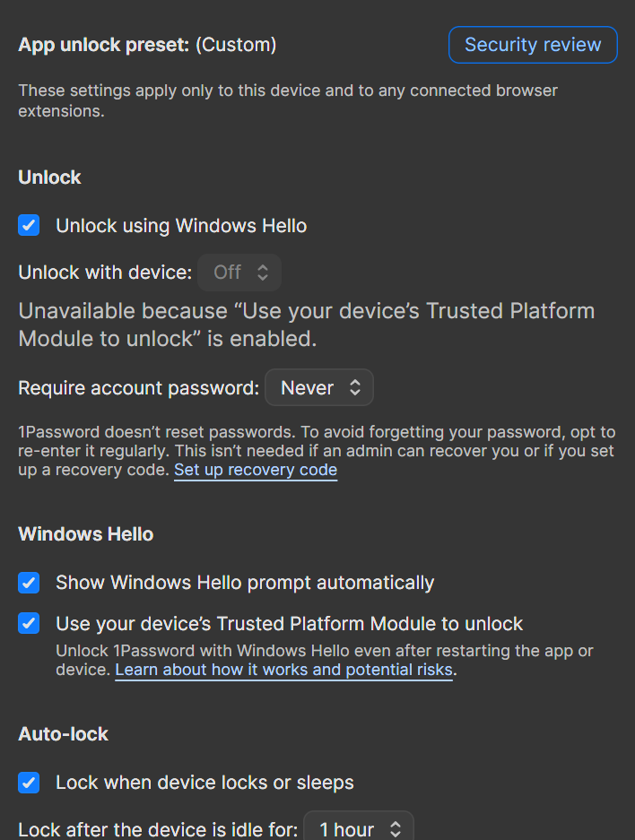Expand the idle lock time dropdown showing 1 hour
Image resolution: width=635 pixels, height=840 pixels.
pyautogui.click(x=358, y=829)
